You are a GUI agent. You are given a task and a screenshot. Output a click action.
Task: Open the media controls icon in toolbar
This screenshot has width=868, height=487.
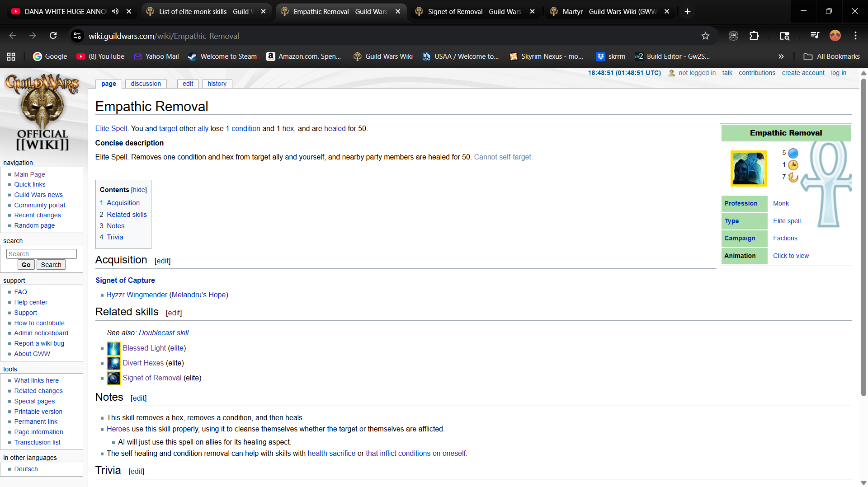pyautogui.click(x=815, y=36)
